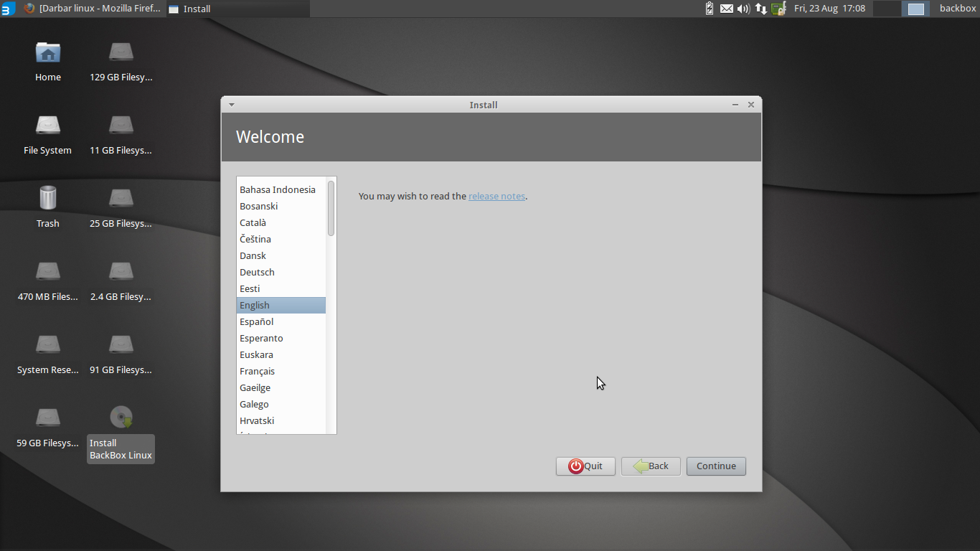This screenshot has height=551, width=980.
Task: Choose Eesti language
Action: tap(281, 288)
